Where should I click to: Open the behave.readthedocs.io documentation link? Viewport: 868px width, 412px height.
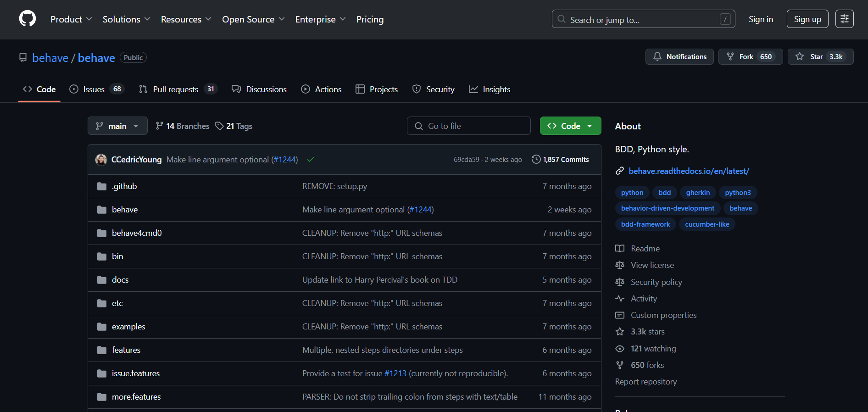pyautogui.click(x=689, y=171)
